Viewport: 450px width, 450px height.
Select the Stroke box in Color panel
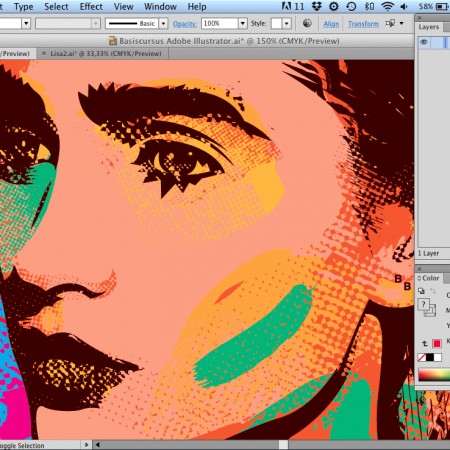pyautogui.click(x=431, y=312)
